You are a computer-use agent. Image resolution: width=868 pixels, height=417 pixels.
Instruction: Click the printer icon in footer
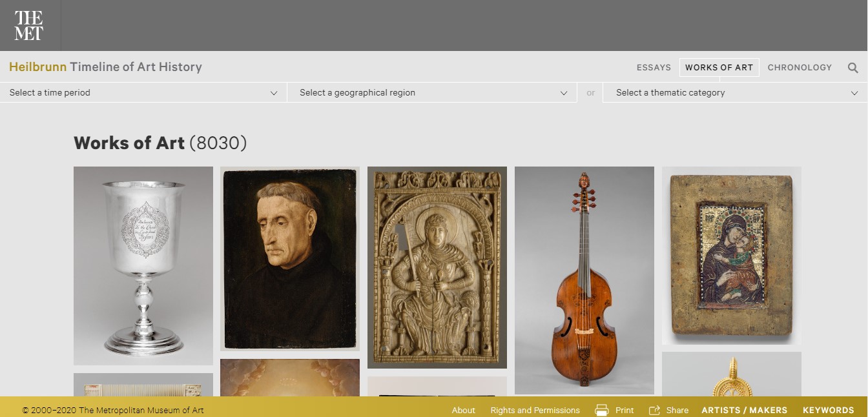602,410
